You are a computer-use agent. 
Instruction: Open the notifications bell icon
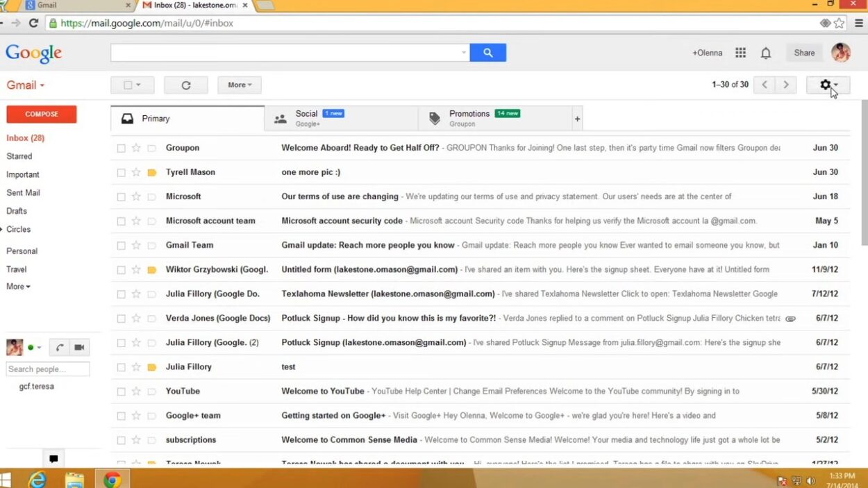pyautogui.click(x=765, y=53)
